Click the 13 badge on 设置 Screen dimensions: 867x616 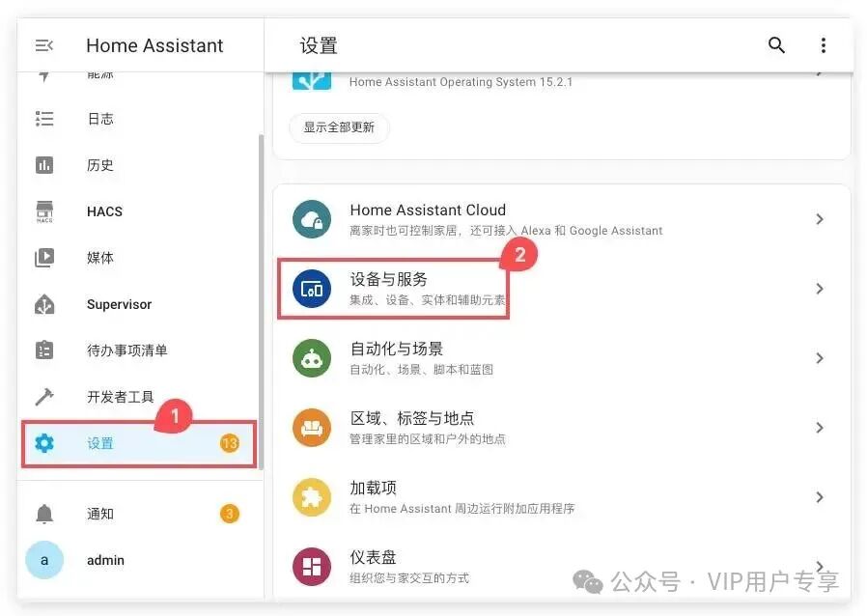tap(230, 443)
